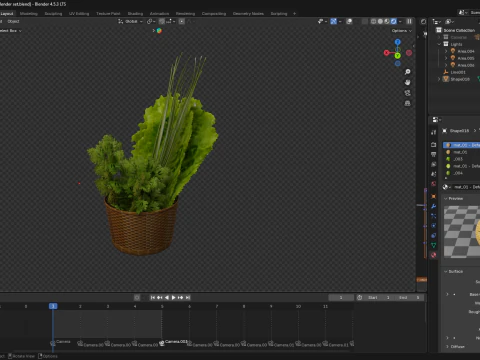Jump to timeline end
This screenshot has width=480, height=360.
(x=188, y=297)
